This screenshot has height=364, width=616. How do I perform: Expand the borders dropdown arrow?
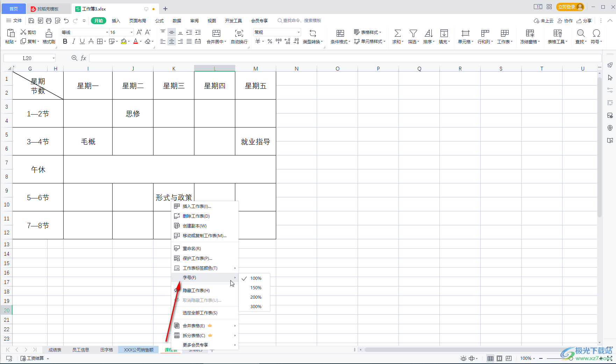(105, 42)
